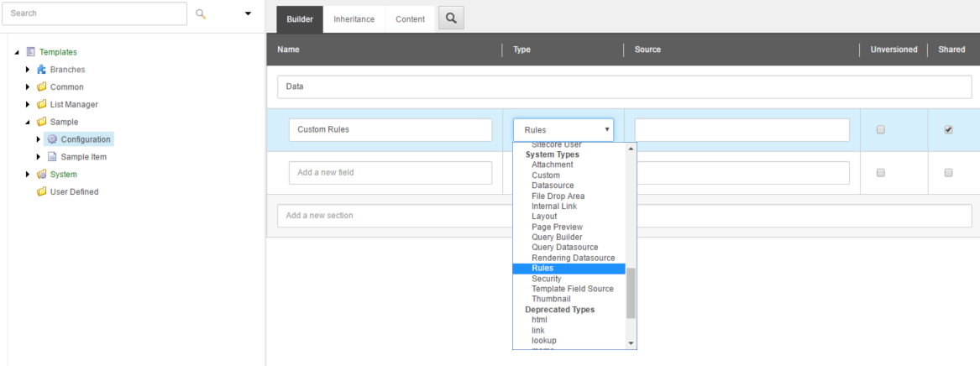Switch to the Builder tab
Screen dimensions: 980x366
300,19
